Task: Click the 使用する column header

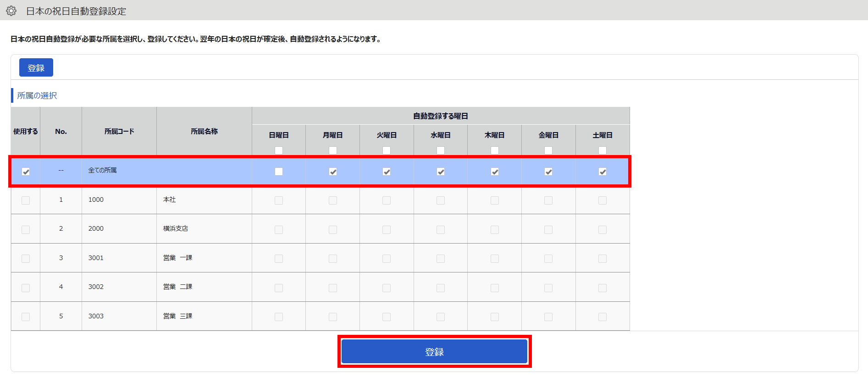Action: 26,131
